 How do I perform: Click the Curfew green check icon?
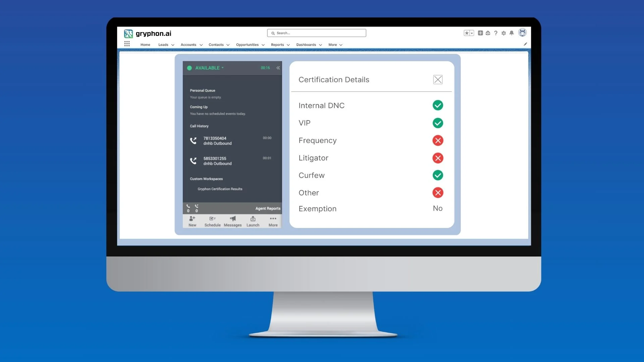(438, 175)
